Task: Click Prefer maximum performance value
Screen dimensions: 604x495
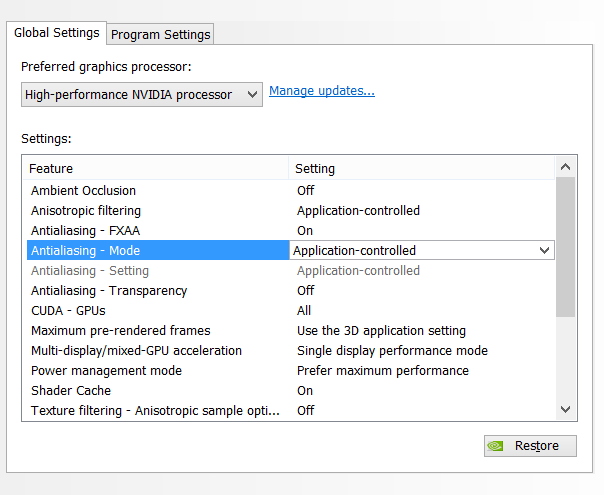Action: [x=383, y=371]
